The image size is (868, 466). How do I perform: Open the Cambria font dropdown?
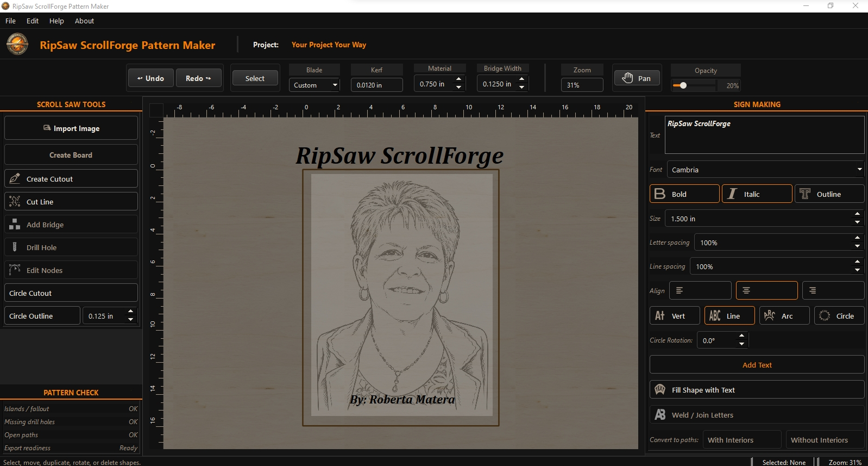tap(766, 170)
